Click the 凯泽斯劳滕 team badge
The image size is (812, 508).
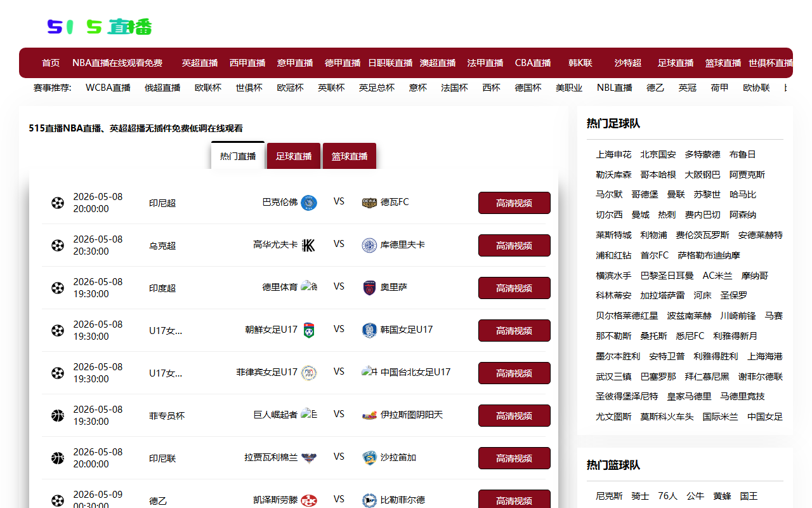[309, 500]
